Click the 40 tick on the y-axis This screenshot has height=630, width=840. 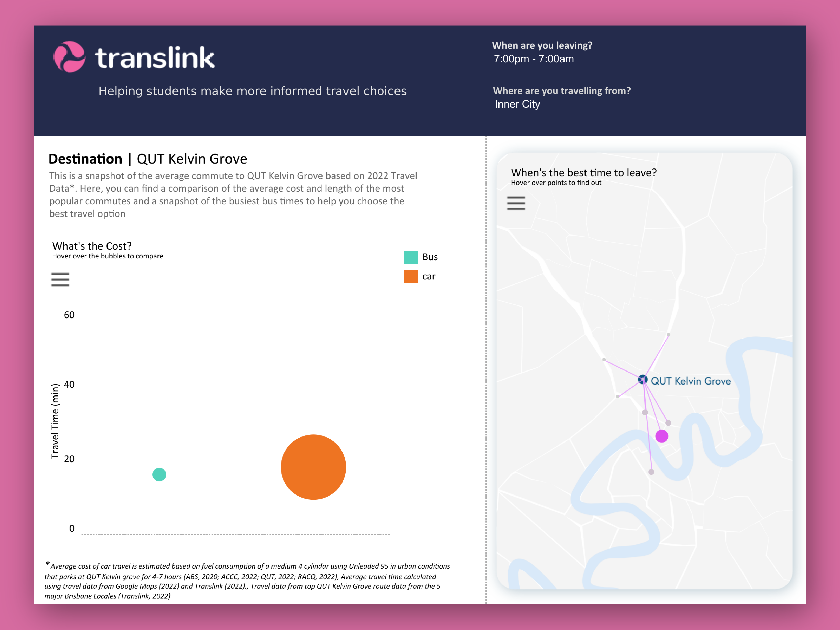coord(69,384)
